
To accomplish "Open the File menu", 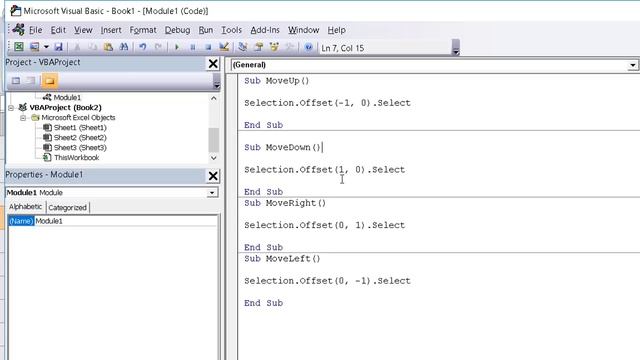I will pyautogui.click(x=36, y=30).
